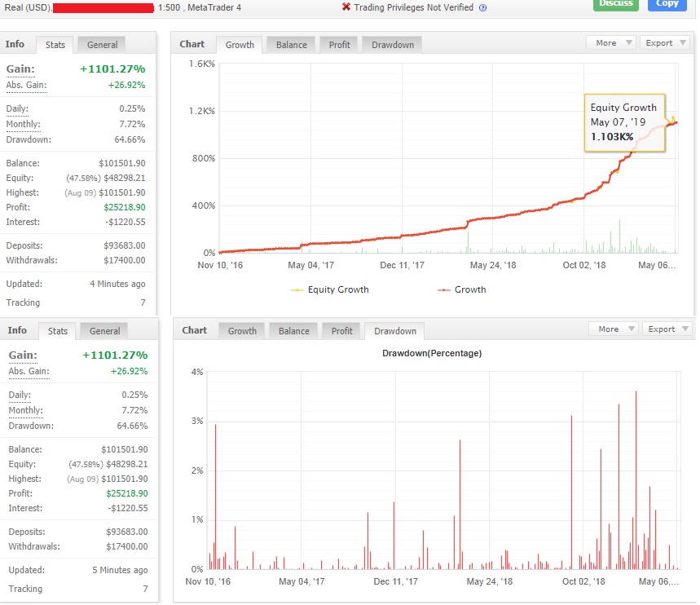Expand the Export dropdown above the growth chart

(x=665, y=43)
